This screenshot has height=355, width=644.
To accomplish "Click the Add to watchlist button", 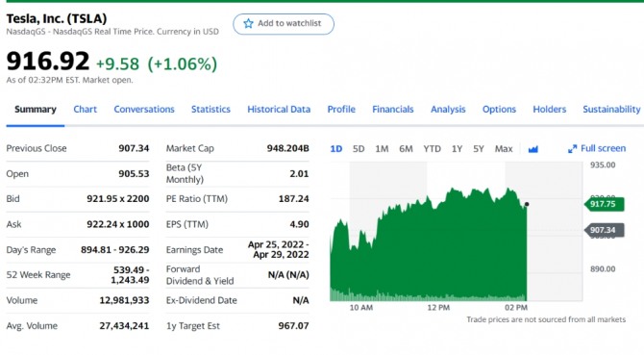I will click(284, 24).
